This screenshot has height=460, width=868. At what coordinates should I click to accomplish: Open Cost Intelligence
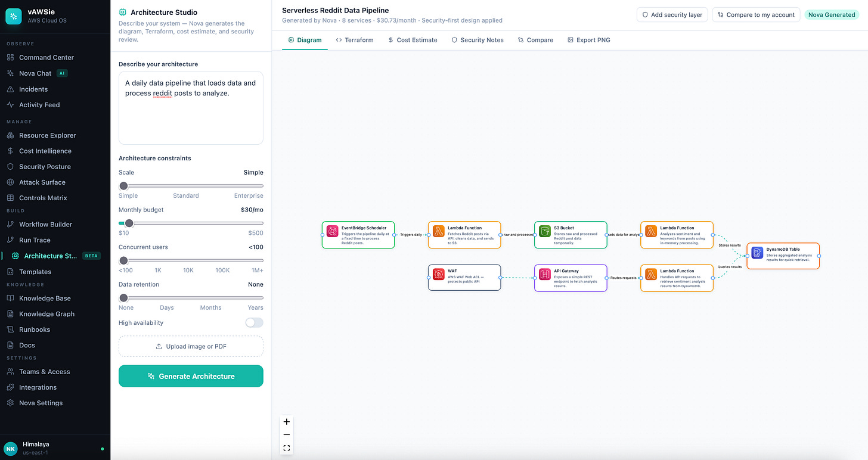[45, 151]
